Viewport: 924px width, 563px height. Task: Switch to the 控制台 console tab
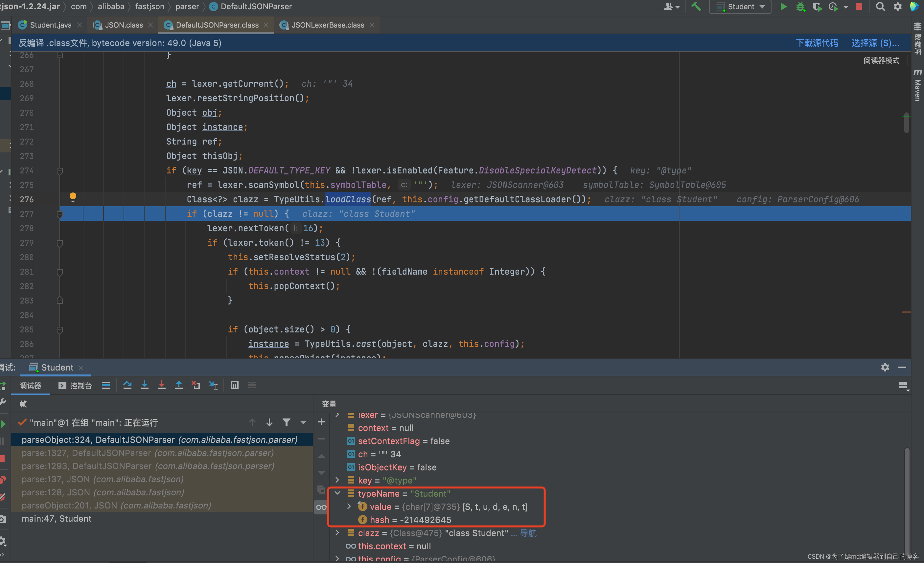75,386
